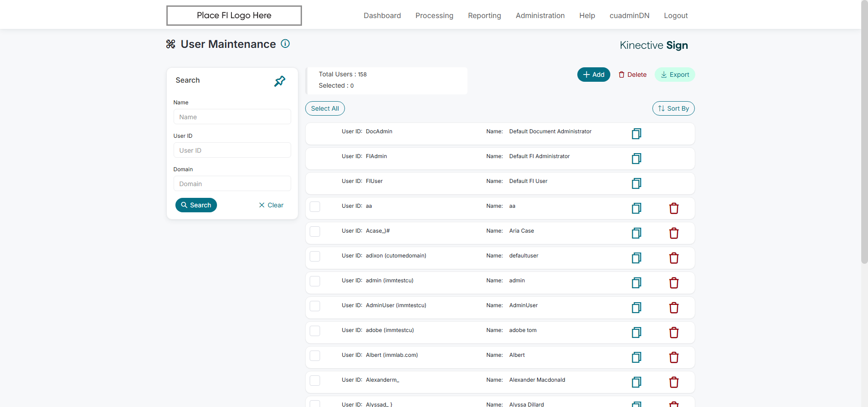This screenshot has height=407, width=868.
Task: Delete the Alexander Macdonald user
Action: (x=674, y=382)
